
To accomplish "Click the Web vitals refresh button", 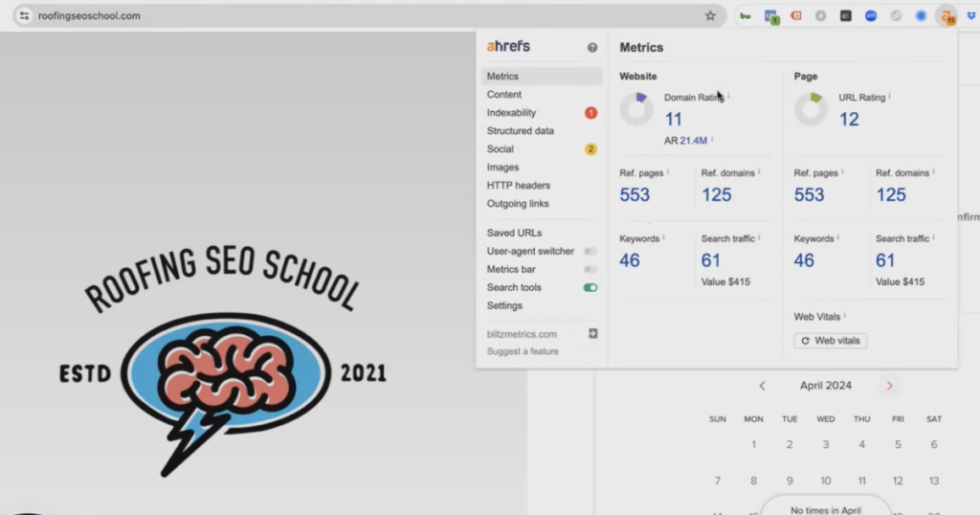I will click(830, 341).
